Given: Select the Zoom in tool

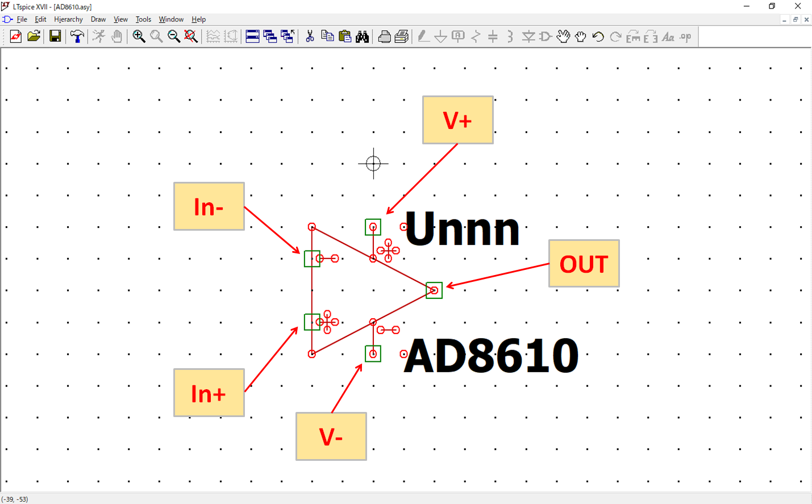Looking at the screenshot, I should coord(139,37).
